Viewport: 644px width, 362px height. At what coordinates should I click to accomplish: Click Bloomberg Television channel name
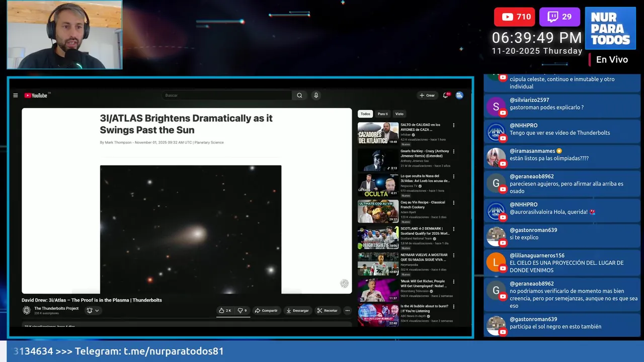pos(415,291)
